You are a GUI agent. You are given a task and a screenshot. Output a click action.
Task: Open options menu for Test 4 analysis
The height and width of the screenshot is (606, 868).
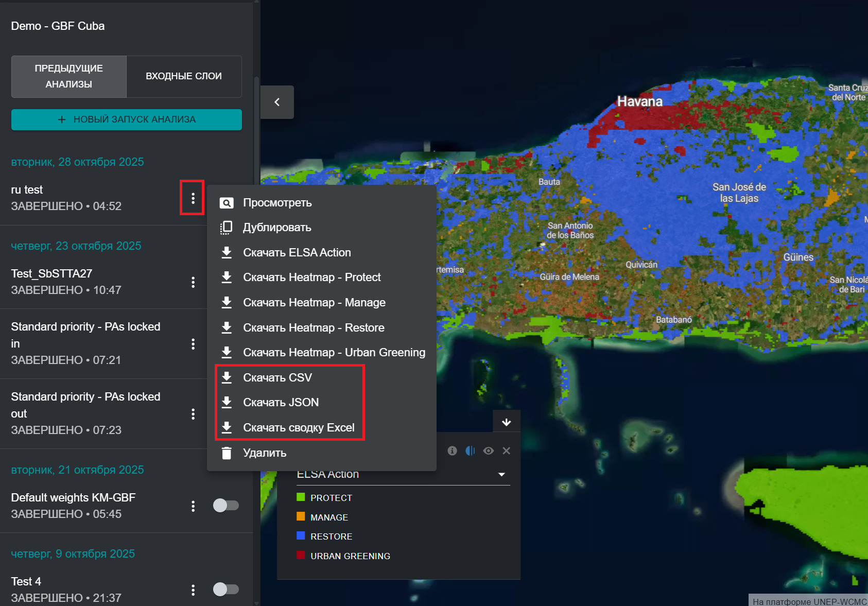point(193,590)
